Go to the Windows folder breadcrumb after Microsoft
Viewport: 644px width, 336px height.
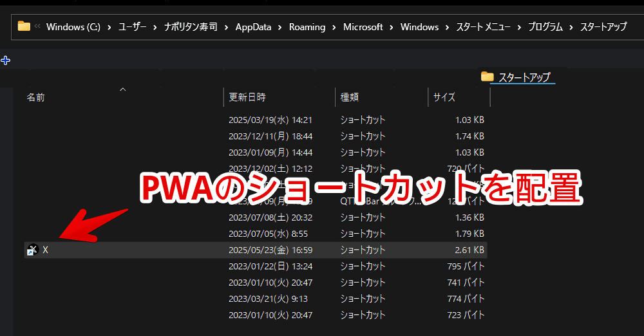[x=419, y=27]
